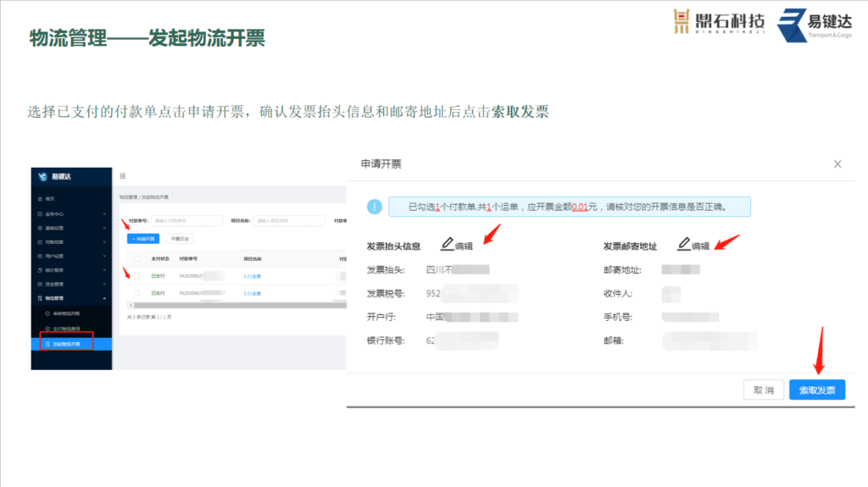
Task: Click the 付款单号 column header
Action: 188,259
